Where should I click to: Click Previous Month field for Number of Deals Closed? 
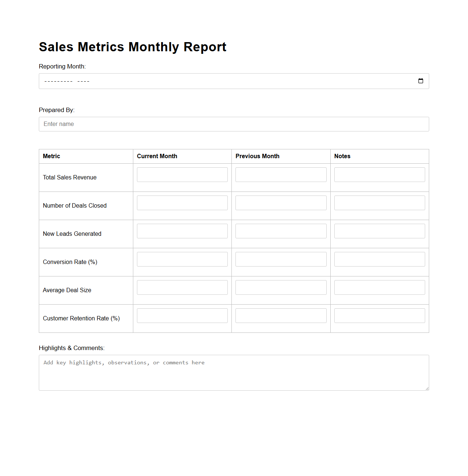(x=281, y=203)
